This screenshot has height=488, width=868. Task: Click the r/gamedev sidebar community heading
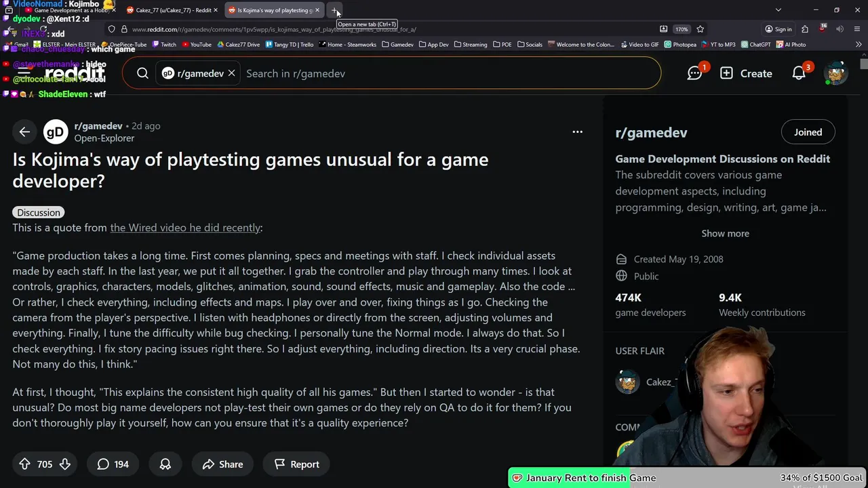click(651, 133)
